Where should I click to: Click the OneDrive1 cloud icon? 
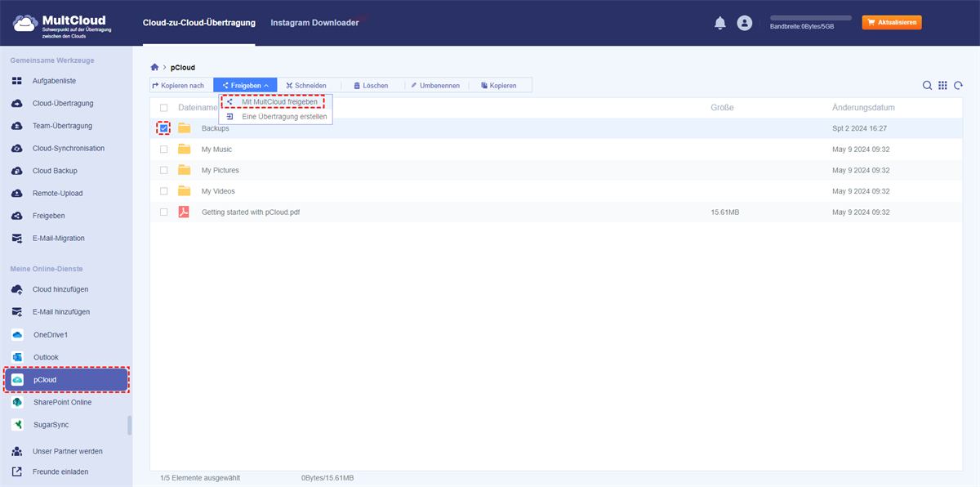pos(17,335)
